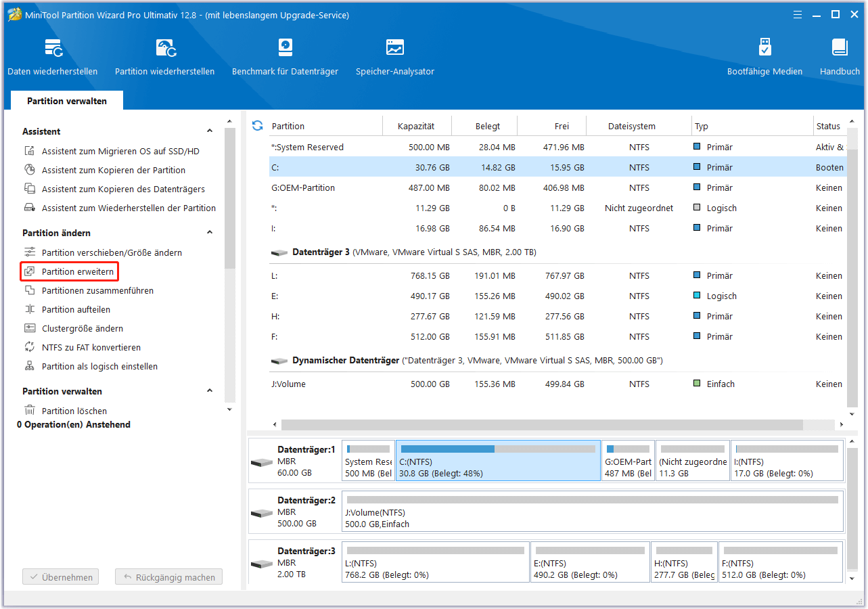Click sidebar scrollbar down arrow
Viewport: 868px width, 609px height.
click(x=229, y=409)
